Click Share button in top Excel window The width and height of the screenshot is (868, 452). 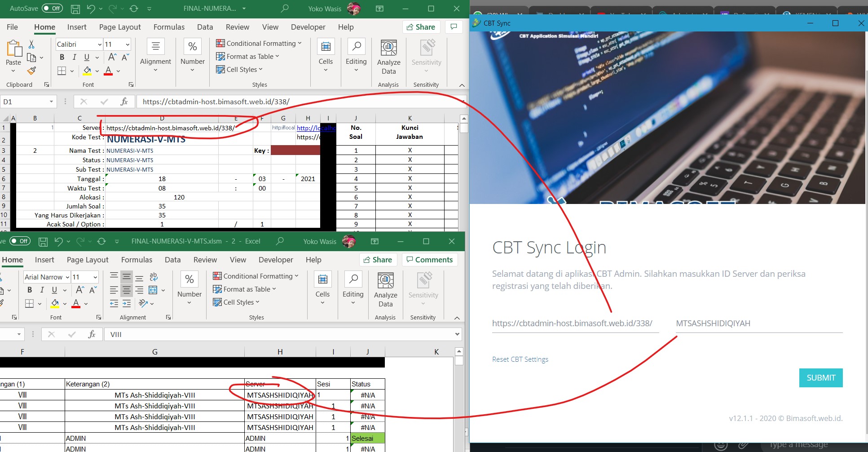(421, 27)
